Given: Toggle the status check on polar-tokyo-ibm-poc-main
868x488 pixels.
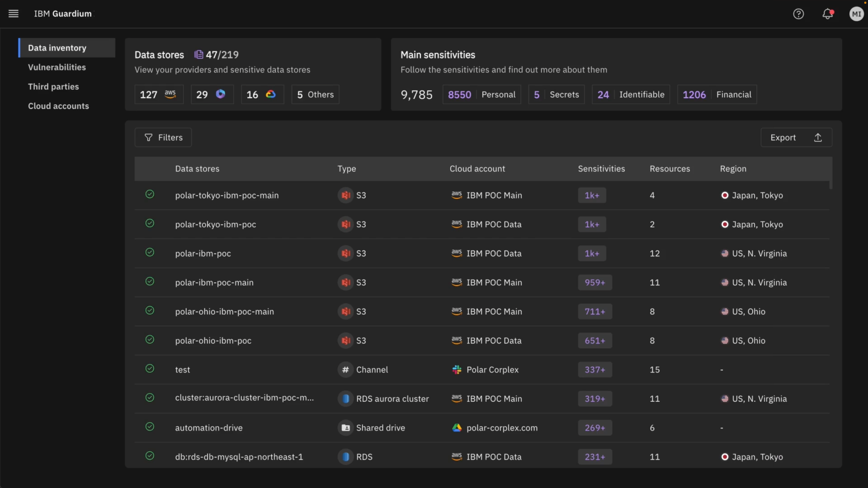Looking at the screenshot, I should click(x=150, y=194).
